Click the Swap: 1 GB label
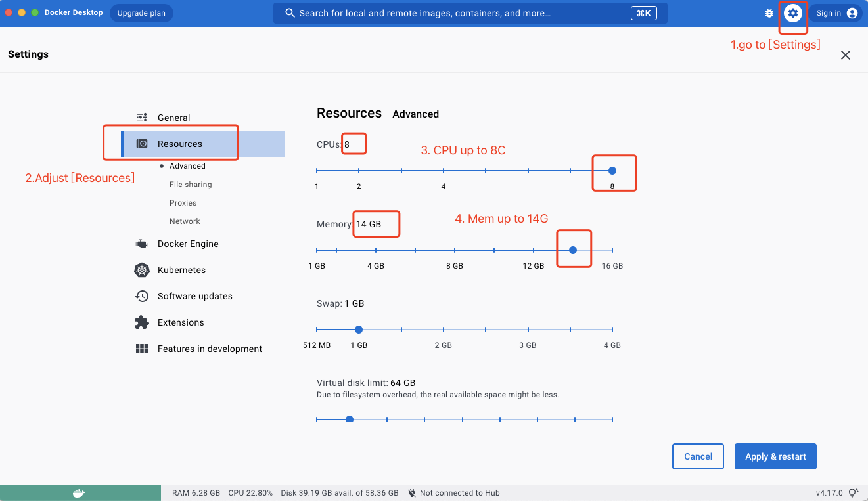 (x=340, y=303)
